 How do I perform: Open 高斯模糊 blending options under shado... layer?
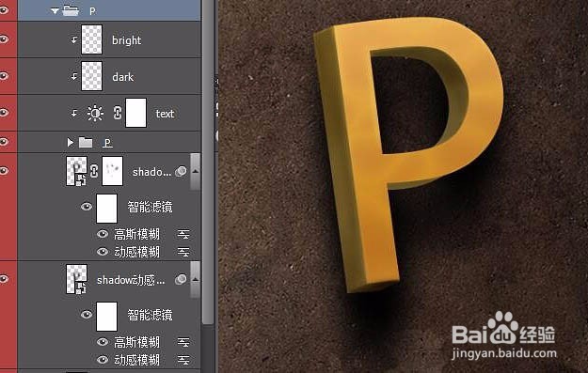[183, 235]
